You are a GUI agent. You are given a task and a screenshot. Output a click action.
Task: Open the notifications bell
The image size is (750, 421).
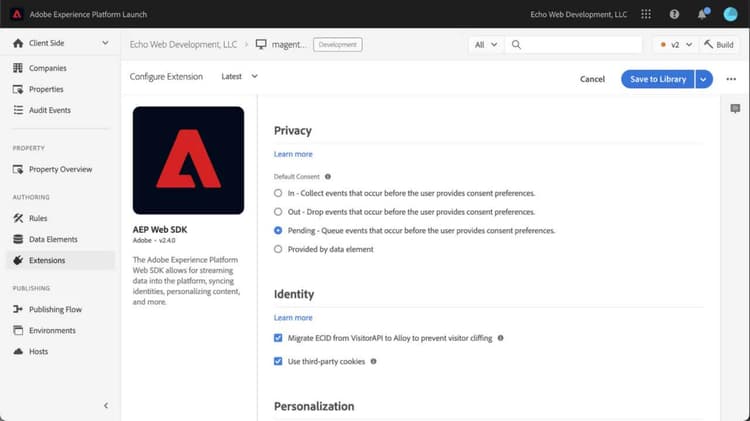point(702,14)
